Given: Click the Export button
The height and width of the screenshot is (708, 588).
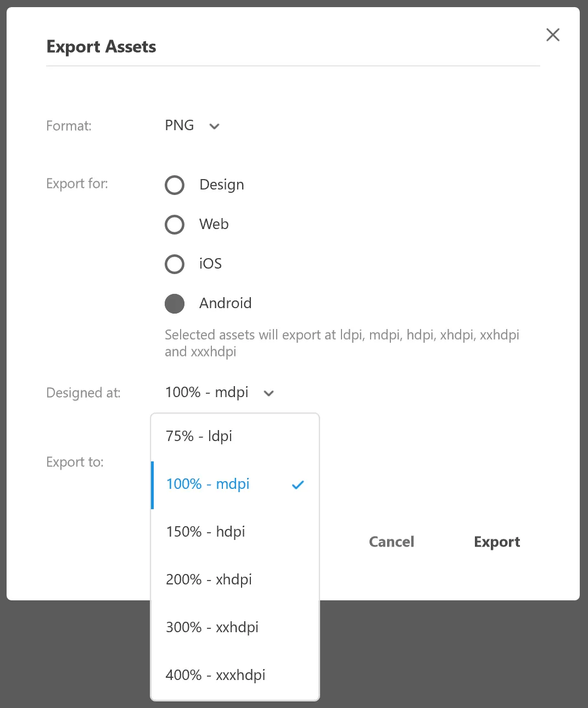Looking at the screenshot, I should pyautogui.click(x=497, y=542).
